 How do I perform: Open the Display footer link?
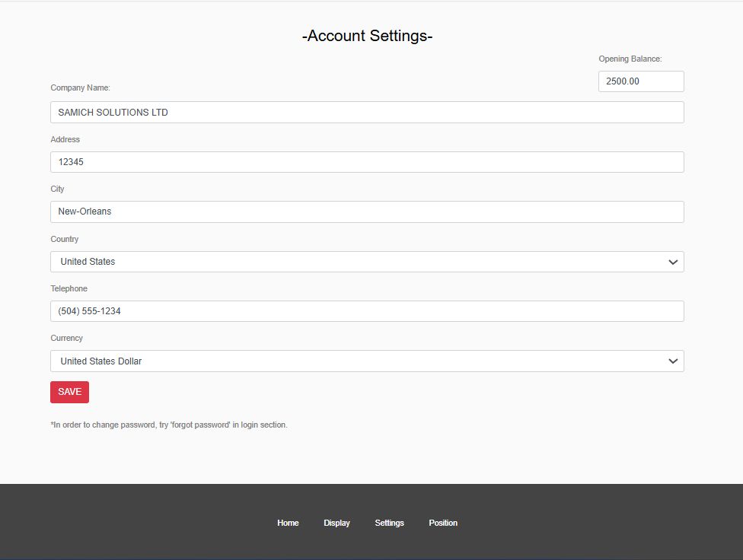(336, 523)
